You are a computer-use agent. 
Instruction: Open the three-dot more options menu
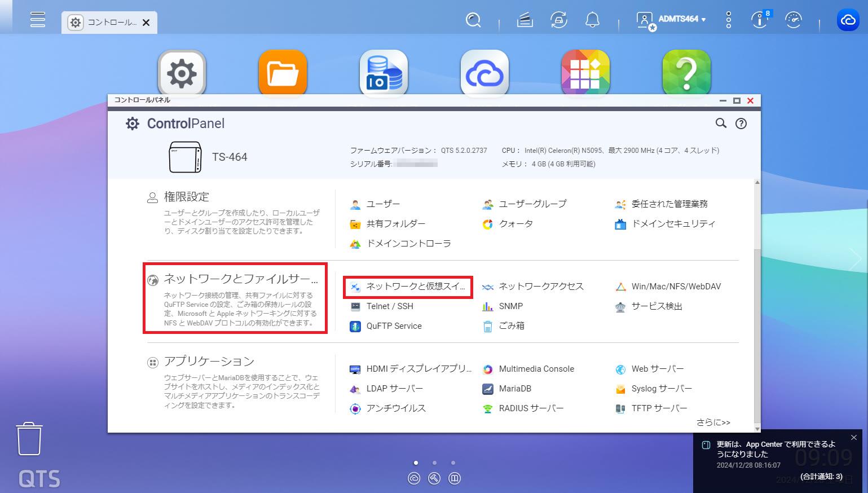[x=729, y=20]
